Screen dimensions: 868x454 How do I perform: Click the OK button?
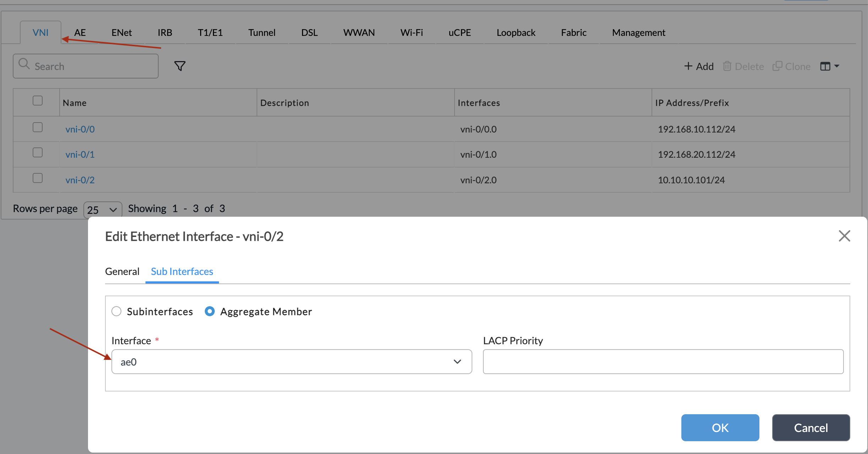pos(720,428)
